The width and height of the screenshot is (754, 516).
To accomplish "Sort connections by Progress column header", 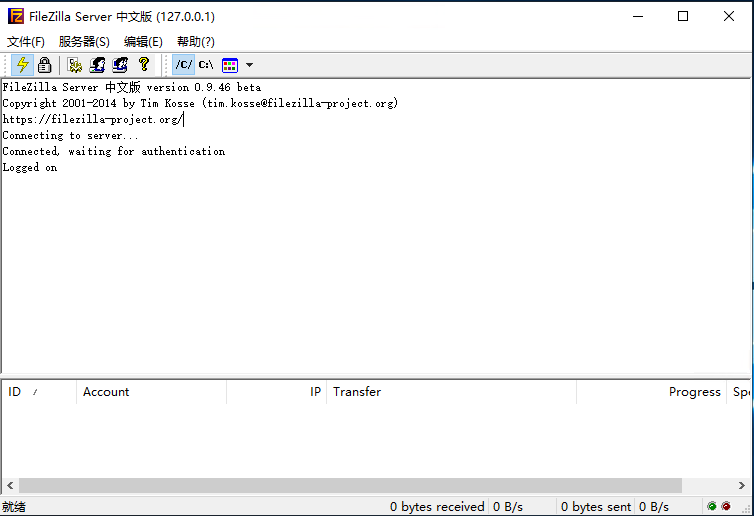I will click(652, 392).
